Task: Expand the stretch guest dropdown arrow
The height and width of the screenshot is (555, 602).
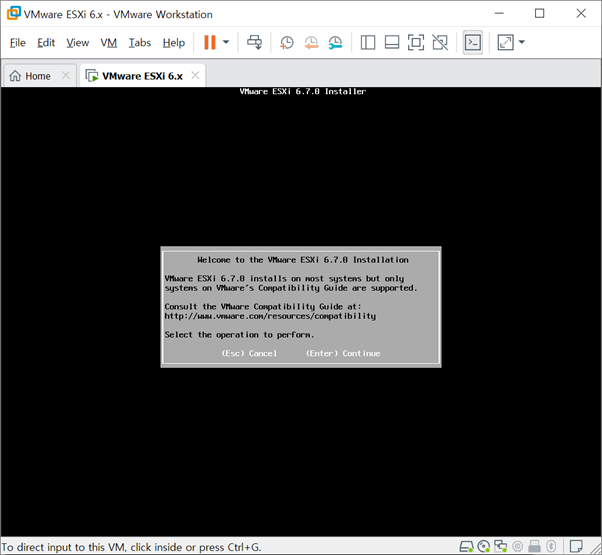Action: [521, 42]
